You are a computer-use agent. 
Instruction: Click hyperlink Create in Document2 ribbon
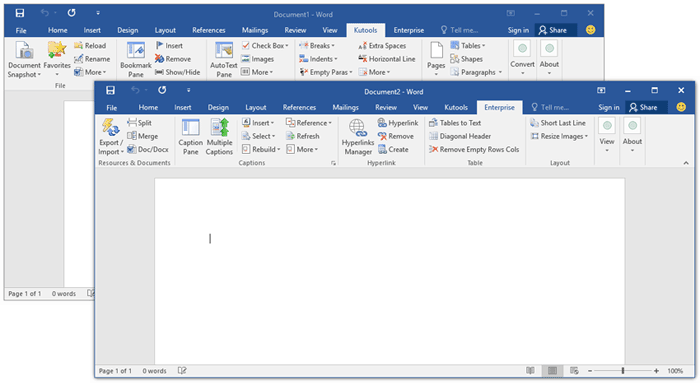click(x=393, y=149)
